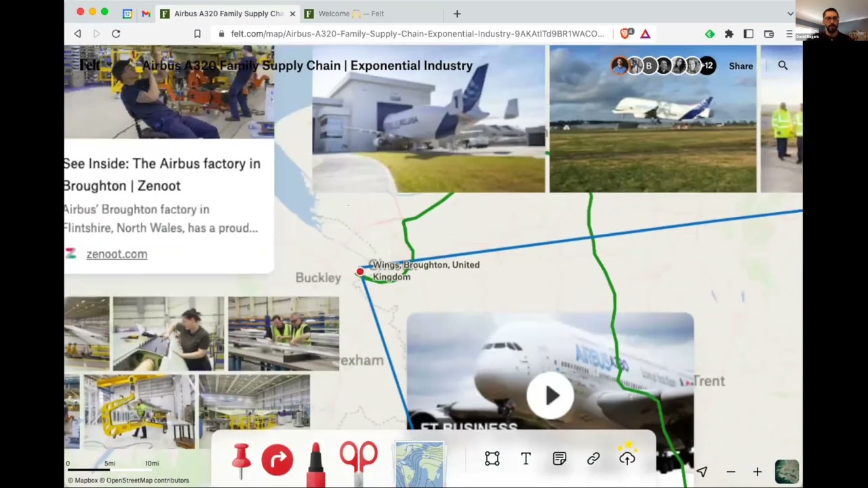Image resolution: width=868 pixels, height=488 pixels.
Task: Click the map title Airbus A320 Family Supply Chain
Action: point(307,66)
